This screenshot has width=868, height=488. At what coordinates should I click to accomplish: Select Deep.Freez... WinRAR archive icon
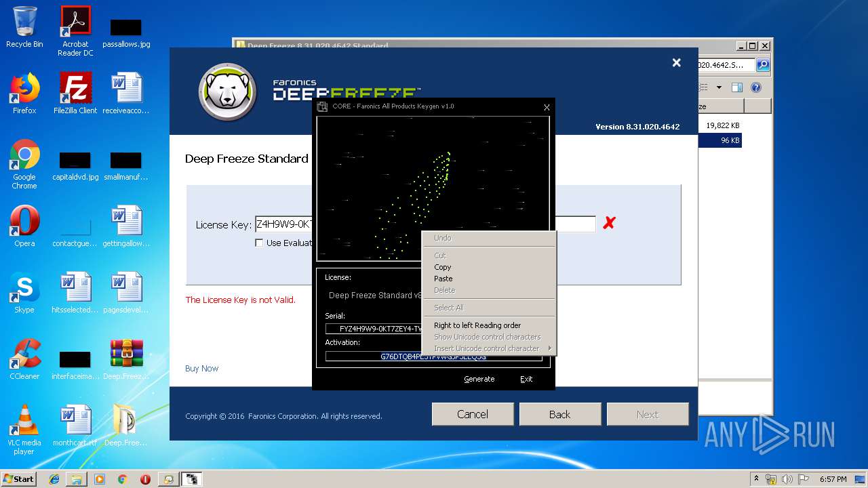click(126, 359)
